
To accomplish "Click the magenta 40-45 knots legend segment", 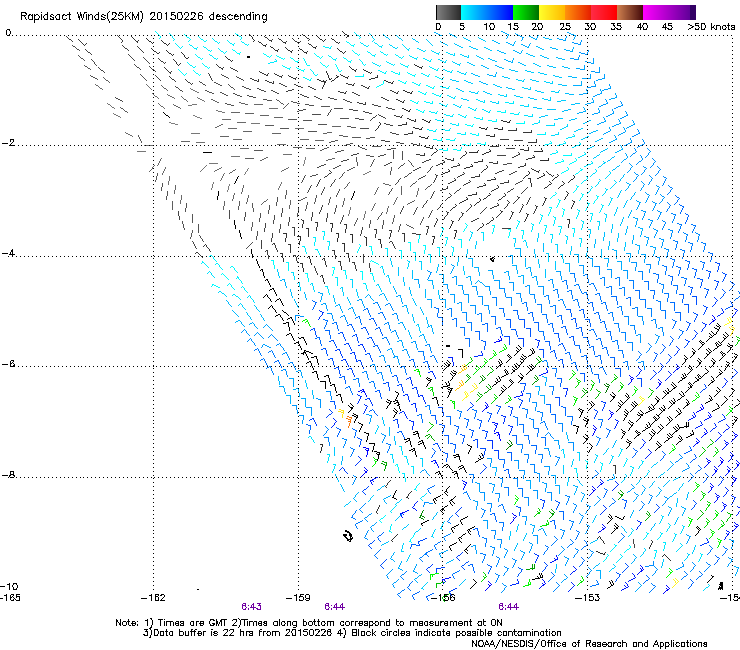I will click(x=656, y=12).
